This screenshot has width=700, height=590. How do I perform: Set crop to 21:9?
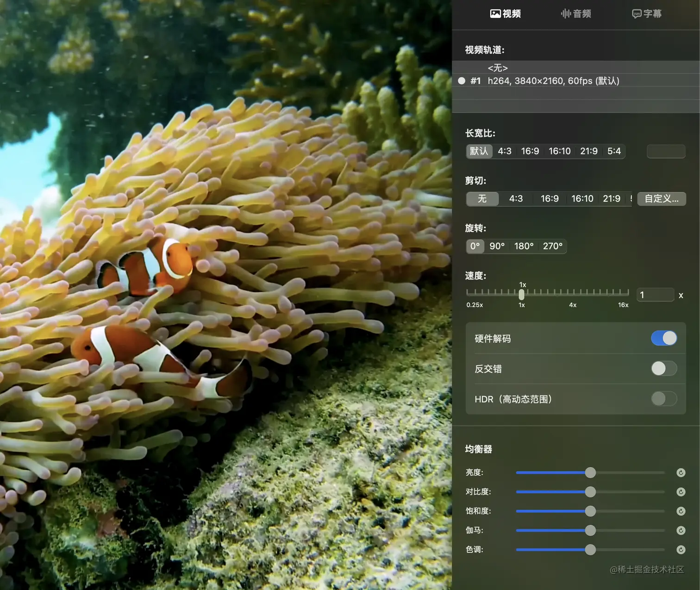click(x=612, y=199)
